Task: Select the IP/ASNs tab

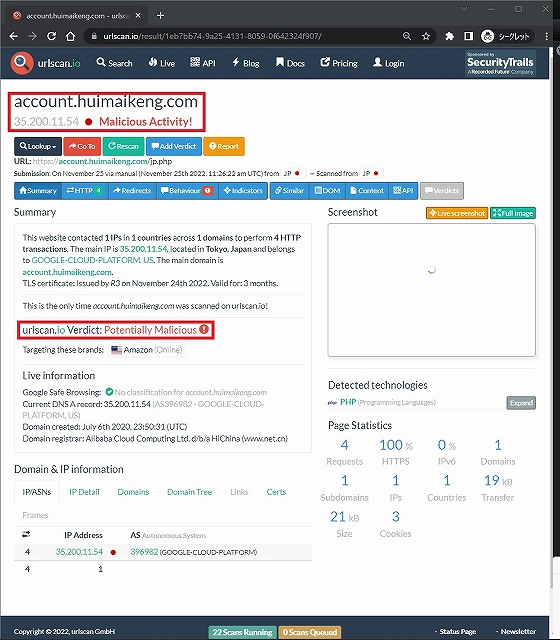Action: [x=37, y=492]
